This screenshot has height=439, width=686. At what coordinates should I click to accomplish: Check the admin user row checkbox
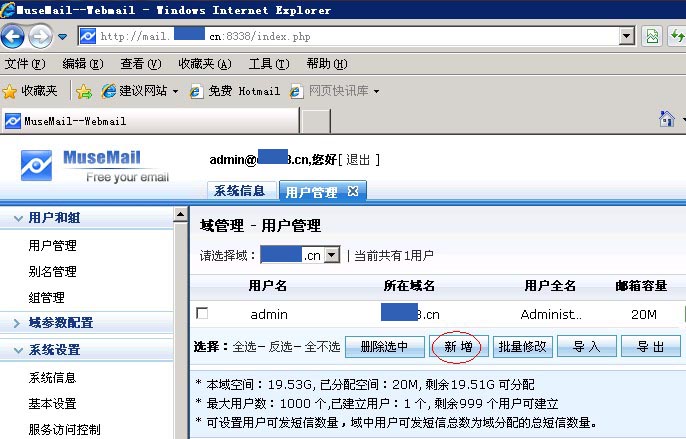pos(202,314)
